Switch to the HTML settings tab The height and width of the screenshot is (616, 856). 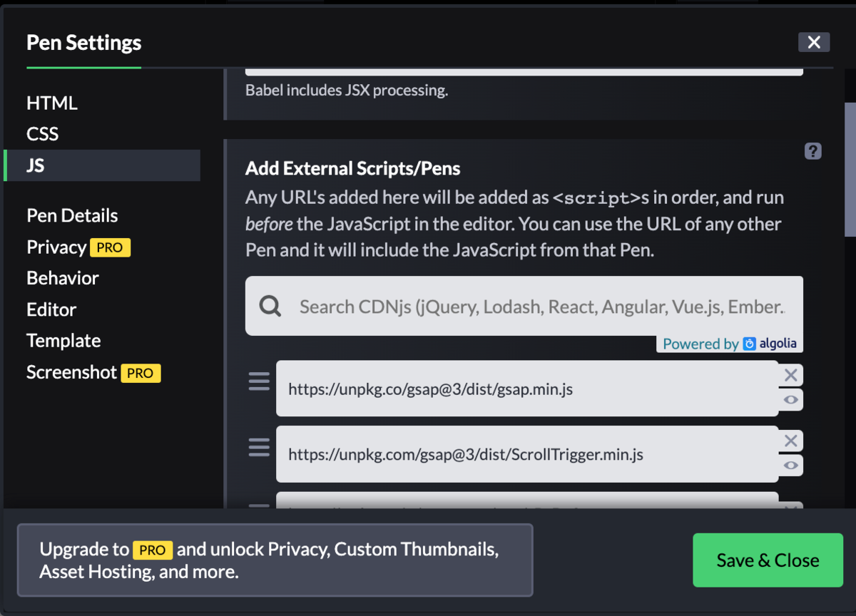pos(51,103)
